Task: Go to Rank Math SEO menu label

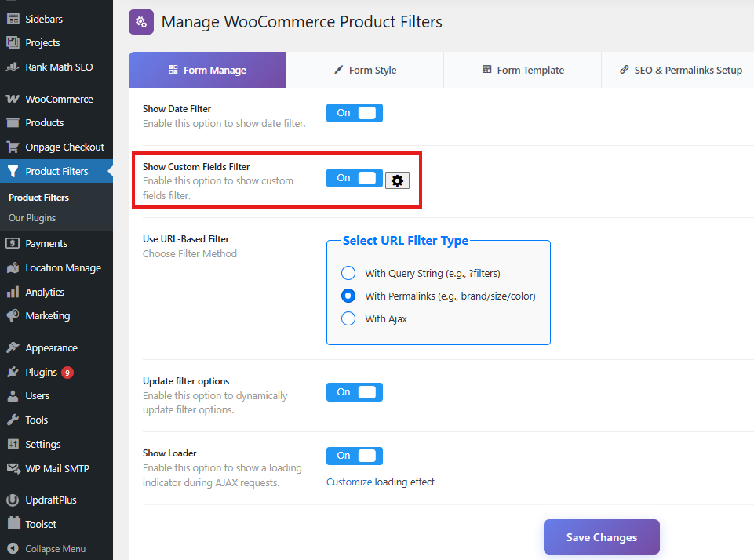Action: (59, 67)
